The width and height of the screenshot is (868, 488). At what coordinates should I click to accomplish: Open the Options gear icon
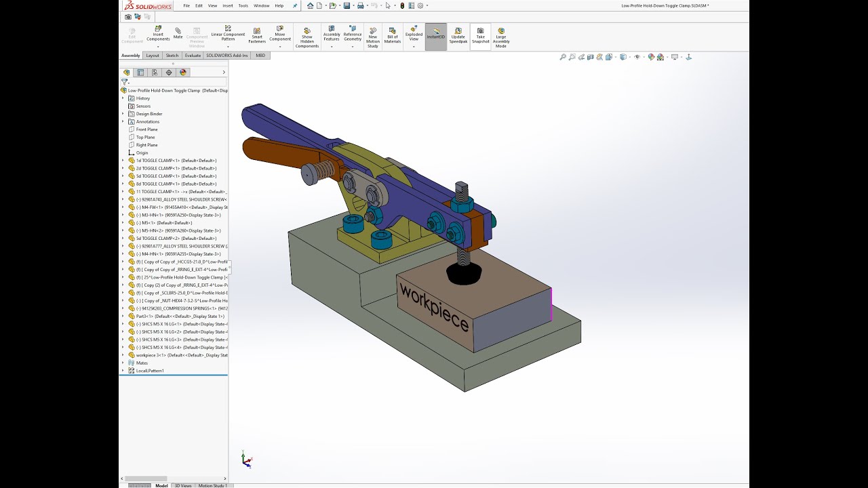(420, 5)
